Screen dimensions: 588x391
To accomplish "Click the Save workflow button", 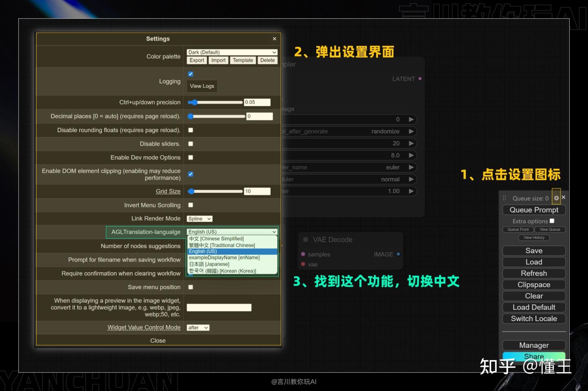I will pos(534,251).
